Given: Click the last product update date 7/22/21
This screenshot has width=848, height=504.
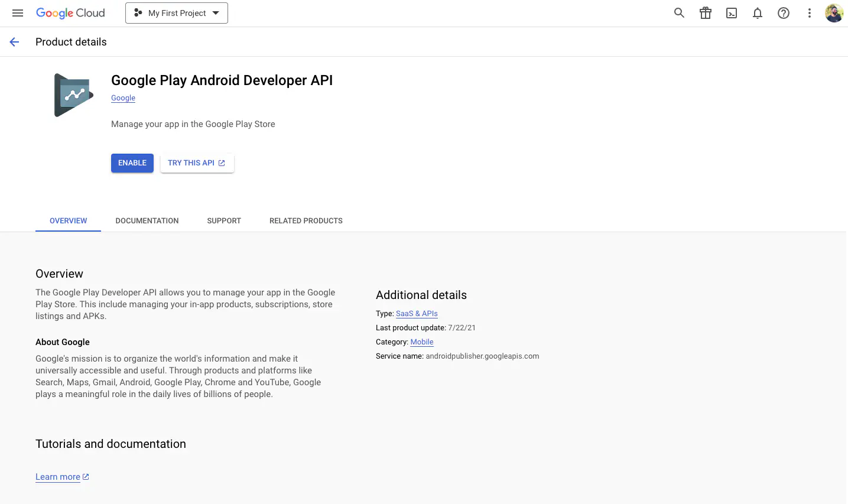Looking at the screenshot, I should point(462,328).
